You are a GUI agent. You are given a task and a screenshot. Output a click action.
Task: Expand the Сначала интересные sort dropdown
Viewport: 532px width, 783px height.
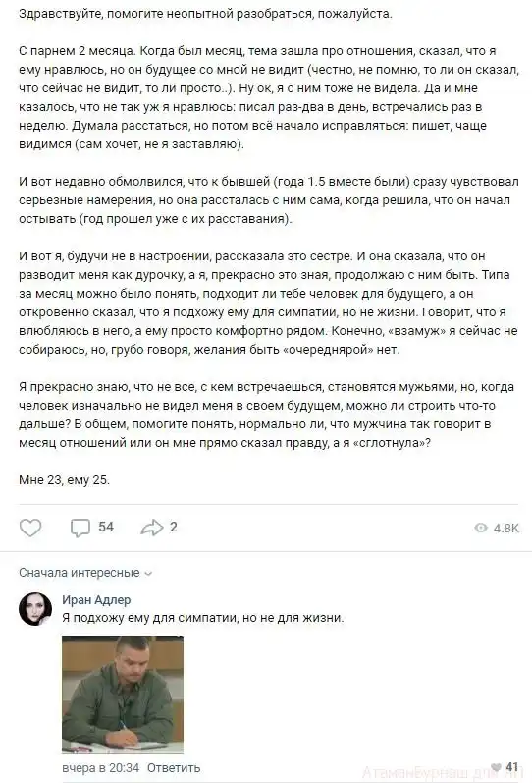(85, 573)
